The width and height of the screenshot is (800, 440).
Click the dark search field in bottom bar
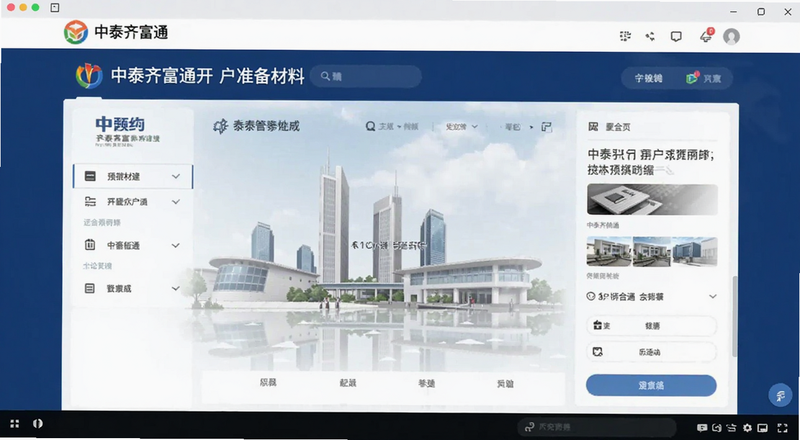coord(596,427)
